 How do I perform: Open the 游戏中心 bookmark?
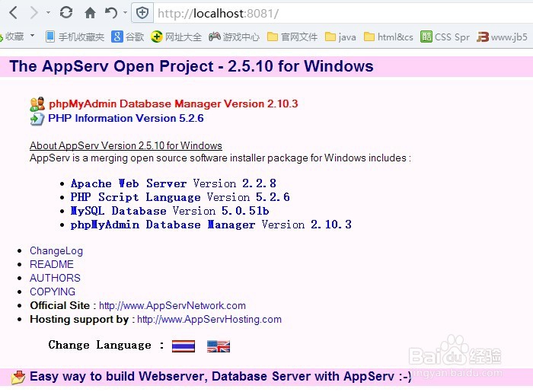tap(234, 37)
